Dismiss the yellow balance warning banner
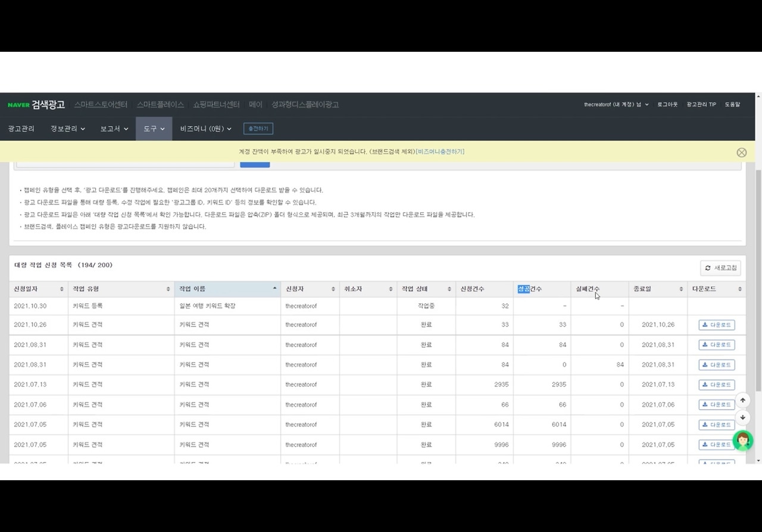This screenshot has height=532, width=762. tap(741, 152)
